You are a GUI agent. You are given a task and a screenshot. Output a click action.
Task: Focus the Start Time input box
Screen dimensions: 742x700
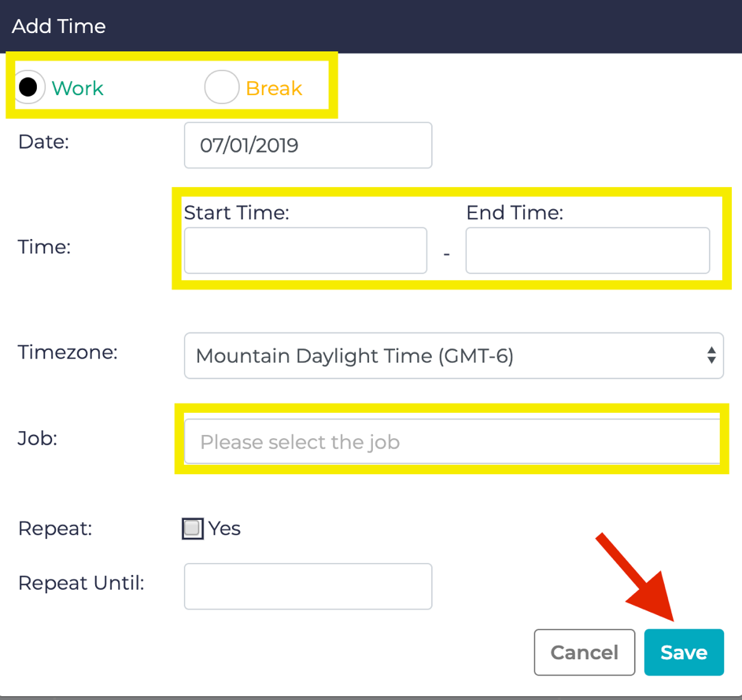(305, 251)
